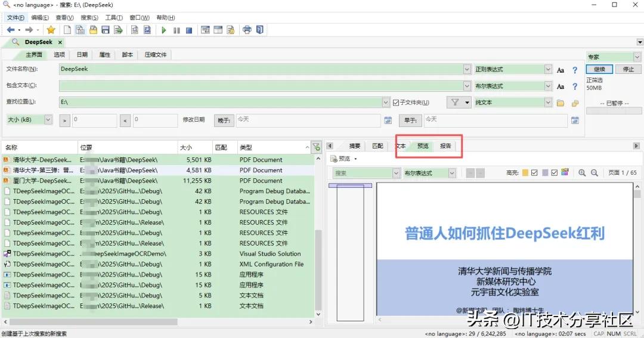The width and height of the screenshot is (644, 338).
Task: Open Favorites using the star icon
Action: pyautogui.click(x=51, y=30)
